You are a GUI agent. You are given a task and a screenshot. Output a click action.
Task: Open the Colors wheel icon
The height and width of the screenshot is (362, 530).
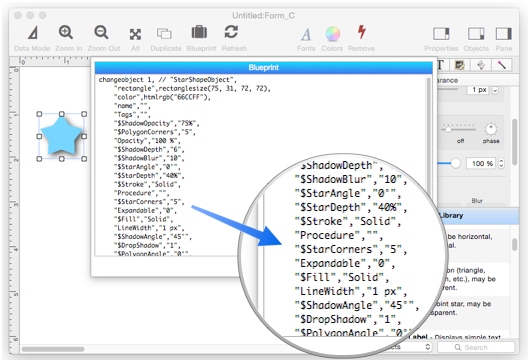(x=333, y=33)
